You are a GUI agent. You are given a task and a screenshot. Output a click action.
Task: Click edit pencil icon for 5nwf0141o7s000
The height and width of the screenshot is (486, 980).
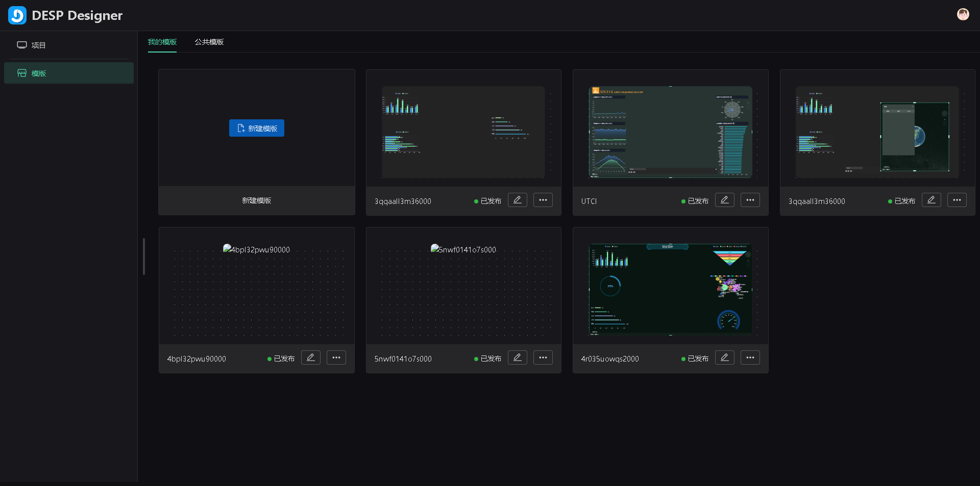pos(517,357)
